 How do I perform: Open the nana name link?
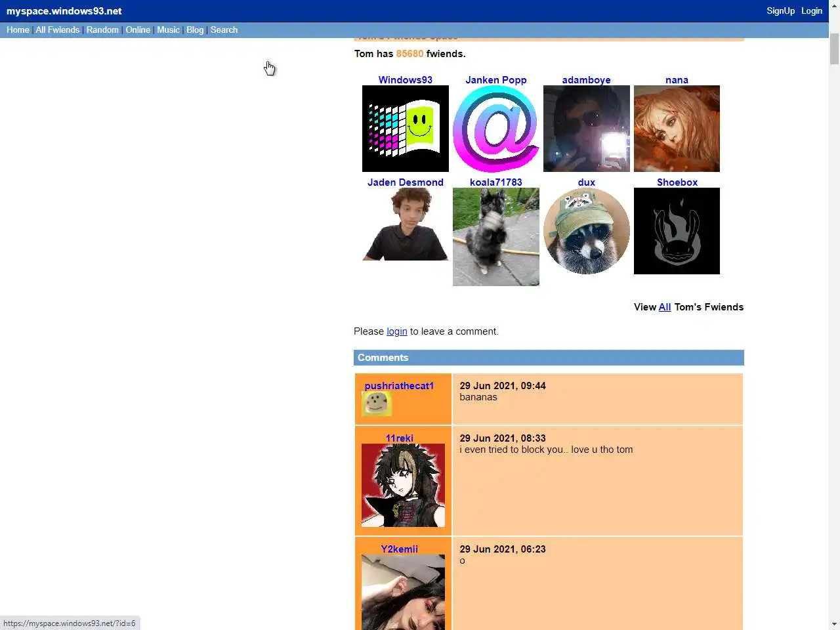click(677, 80)
